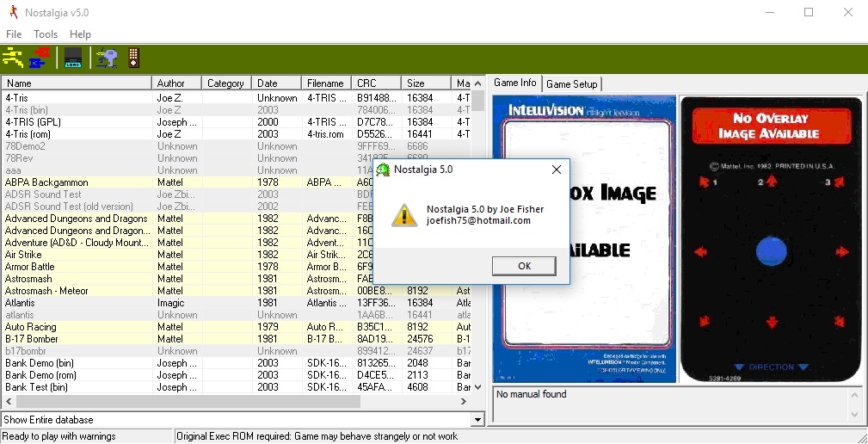The width and height of the screenshot is (868, 444).
Task: Select the B-17 Bomber game row
Action: click(237, 339)
